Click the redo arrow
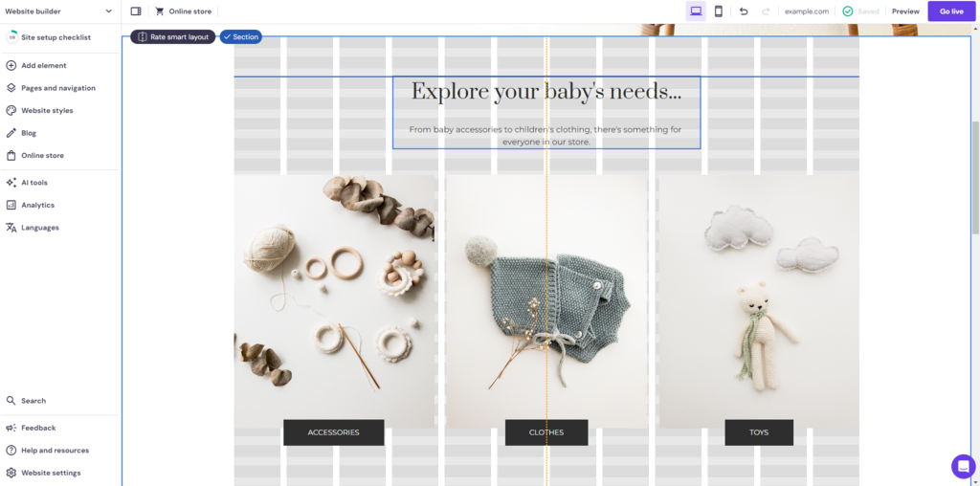The height and width of the screenshot is (486, 980). [766, 11]
